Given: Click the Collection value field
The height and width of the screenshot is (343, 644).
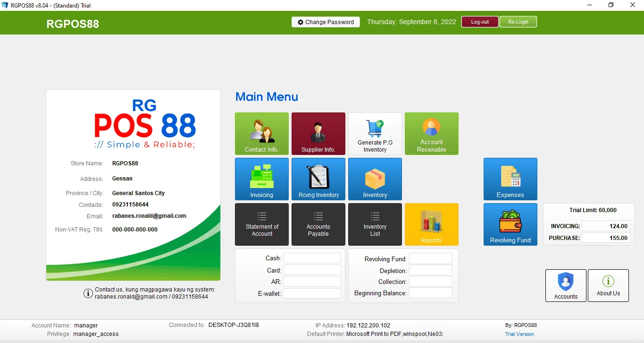Looking at the screenshot, I should tap(431, 282).
